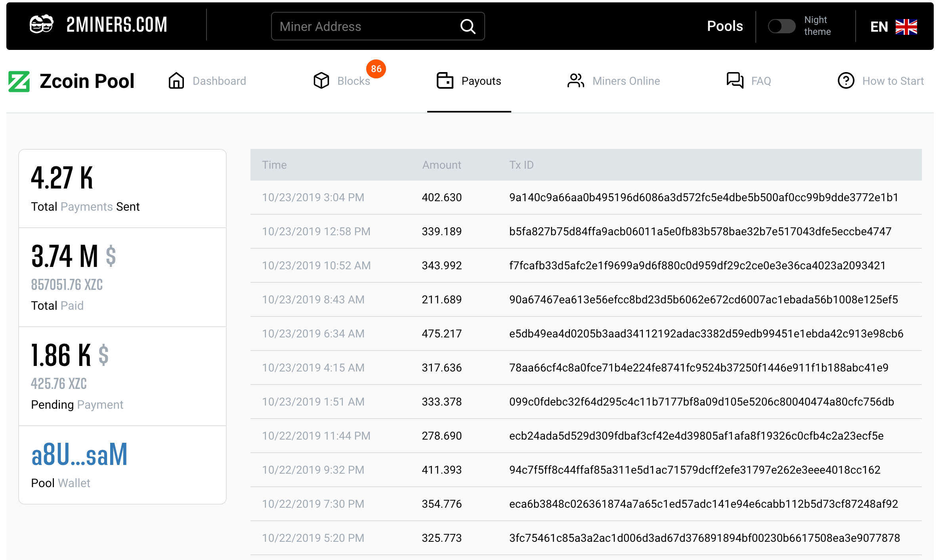Open the a8U...saM pool wallet link
This screenshot has width=948, height=560.
79,455
